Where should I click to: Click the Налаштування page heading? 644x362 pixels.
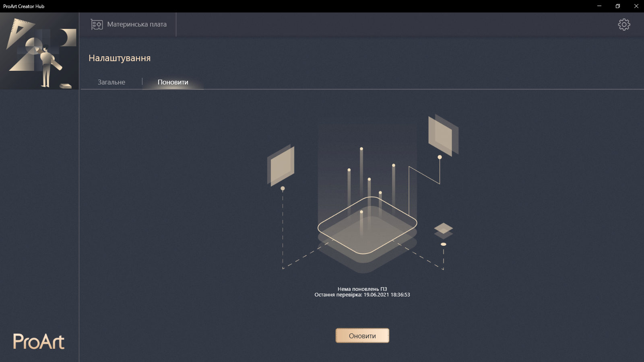(x=120, y=58)
